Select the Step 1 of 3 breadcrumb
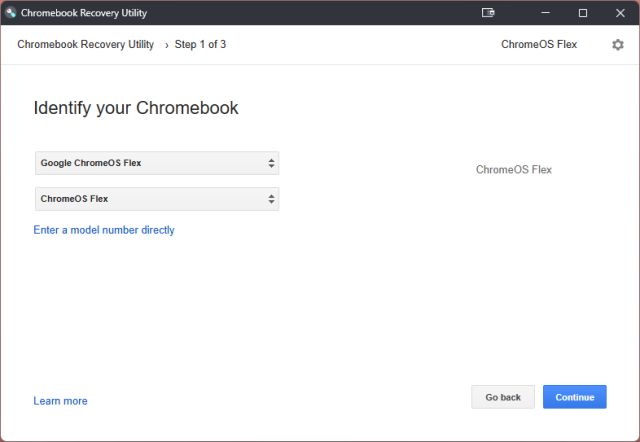 coord(200,45)
